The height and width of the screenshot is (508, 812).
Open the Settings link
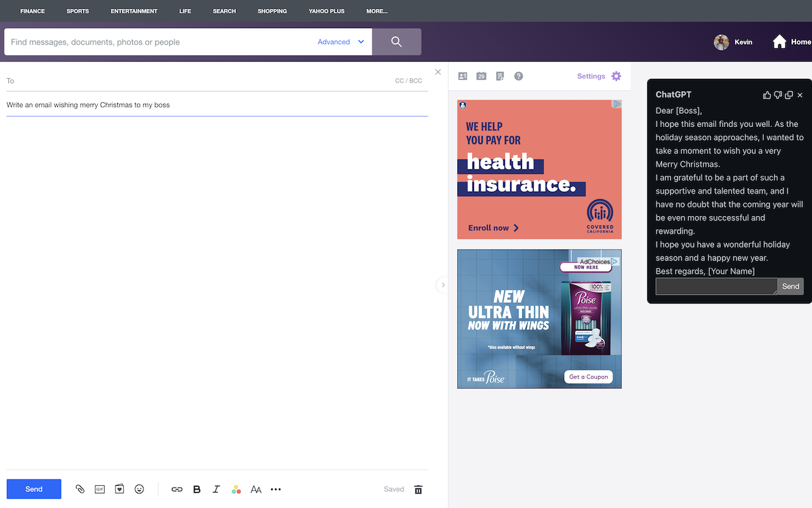(x=591, y=76)
